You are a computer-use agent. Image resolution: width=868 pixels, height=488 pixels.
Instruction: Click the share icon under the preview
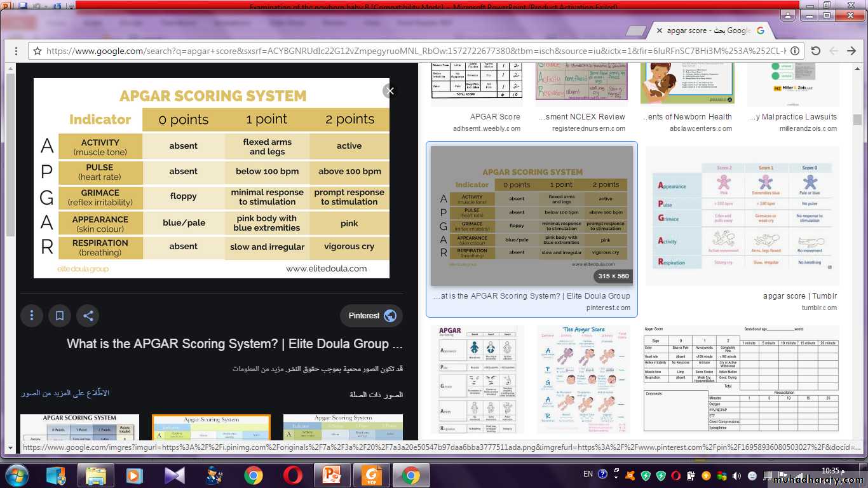tap(88, 316)
